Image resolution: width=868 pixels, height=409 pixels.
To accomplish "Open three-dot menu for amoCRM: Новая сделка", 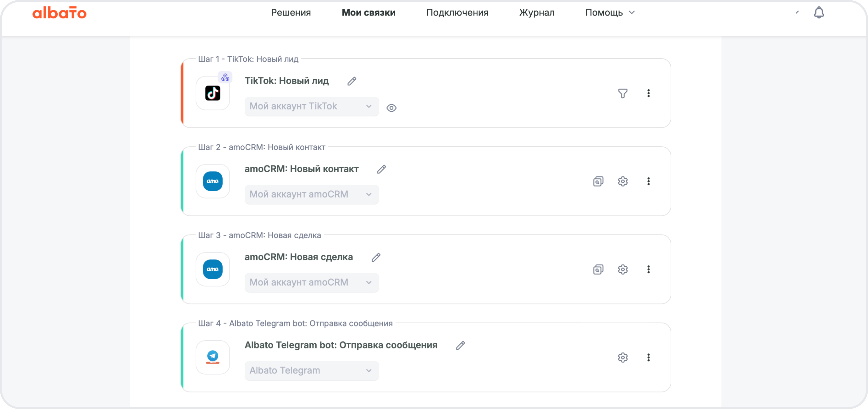I will (648, 269).
